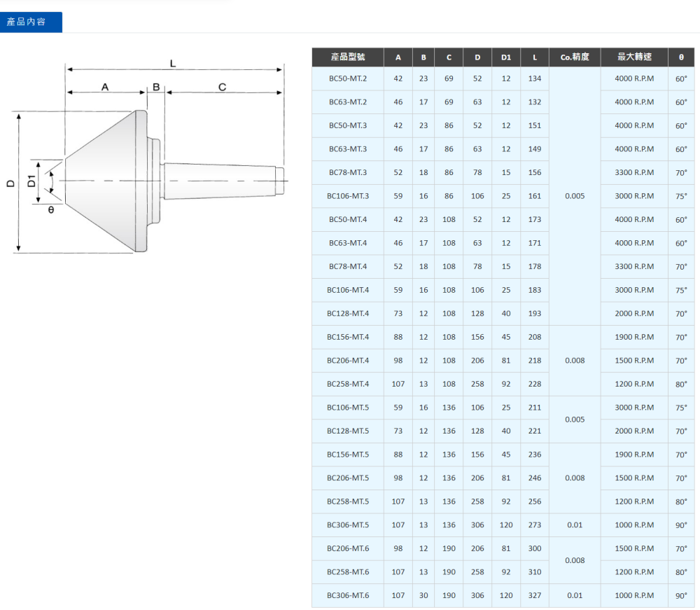Click the L dimension label in diagram

coord(173,64)
